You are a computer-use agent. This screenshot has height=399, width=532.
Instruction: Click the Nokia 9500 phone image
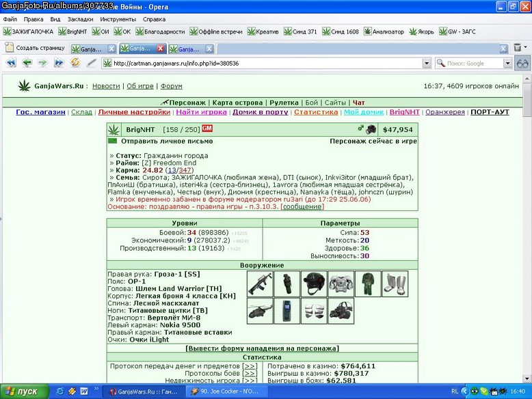click(x=287, y=311)
